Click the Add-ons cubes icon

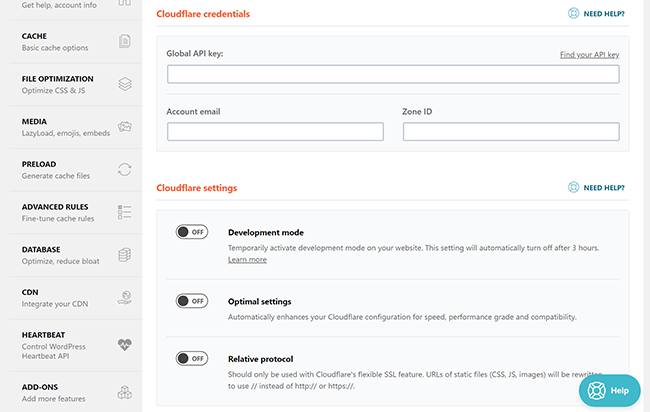click(125, 392)
